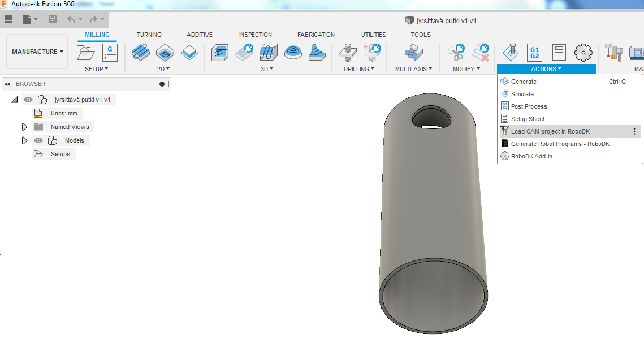Select Generate Robot Programs - RoboDK

click(x=560, y=144)
